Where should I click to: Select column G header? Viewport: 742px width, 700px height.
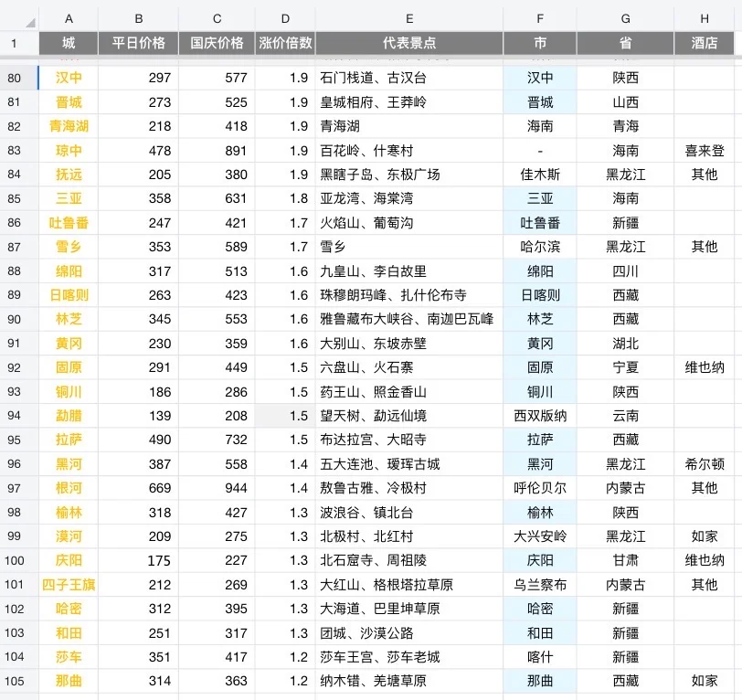click(x=626, y=18)
